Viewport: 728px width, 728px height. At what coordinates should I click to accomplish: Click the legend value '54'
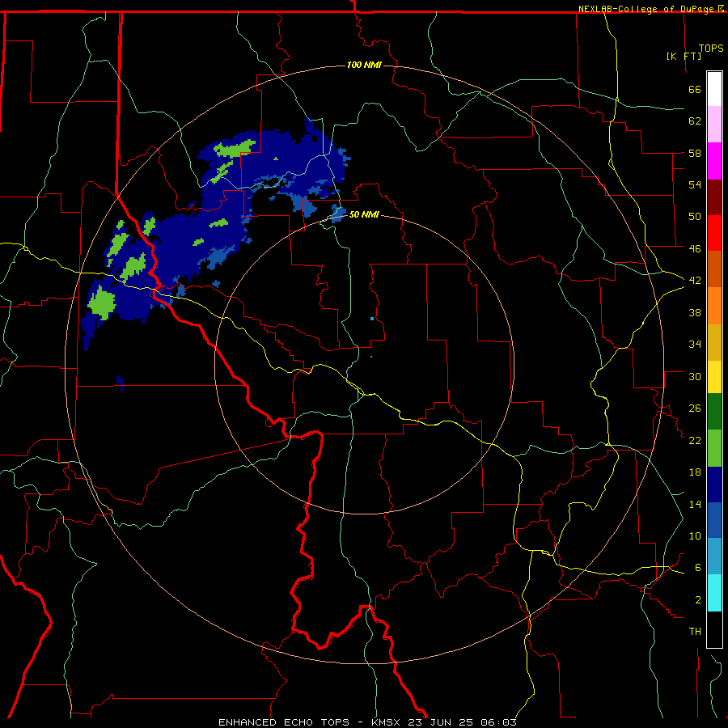(x=695, y=184)
